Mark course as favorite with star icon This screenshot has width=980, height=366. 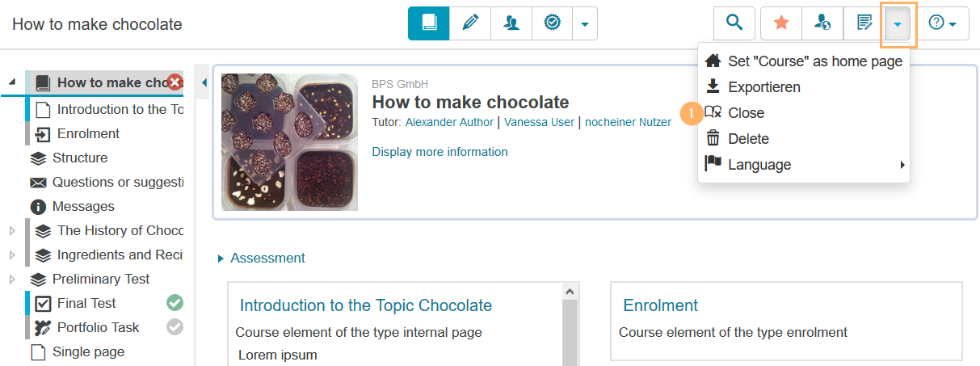coord(781,23)
